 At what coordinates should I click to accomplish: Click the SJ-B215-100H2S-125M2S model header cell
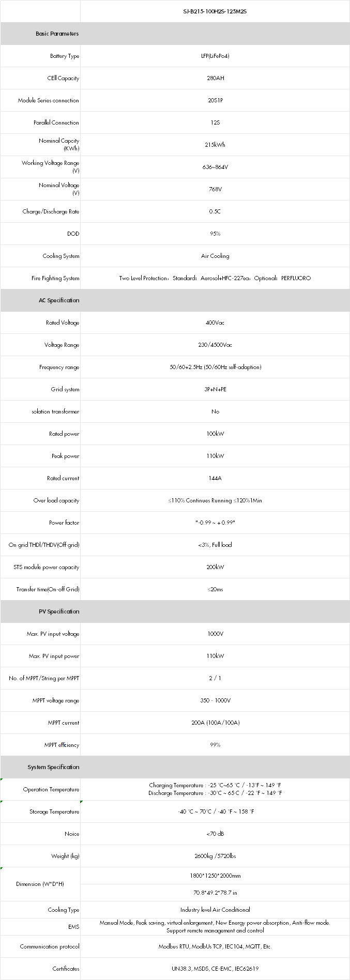click(x=215, y=11)
